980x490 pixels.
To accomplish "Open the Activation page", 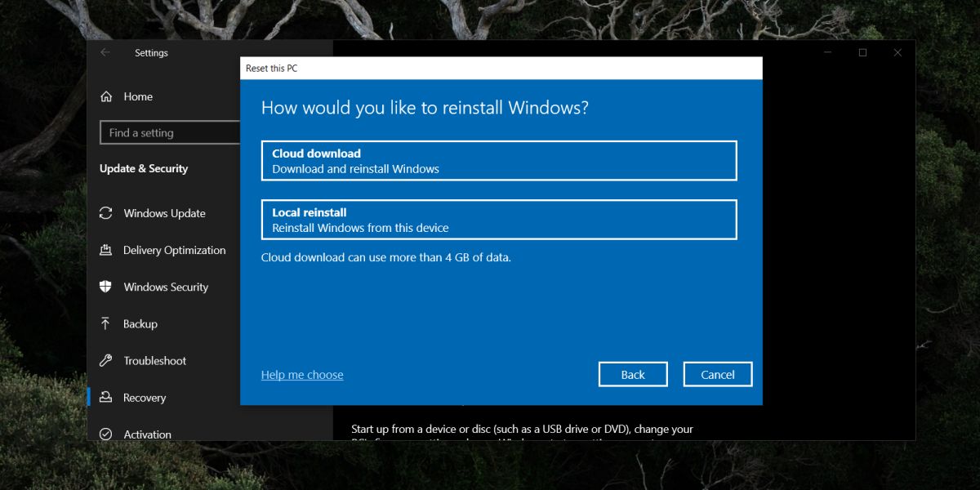I will click(147, 434).
